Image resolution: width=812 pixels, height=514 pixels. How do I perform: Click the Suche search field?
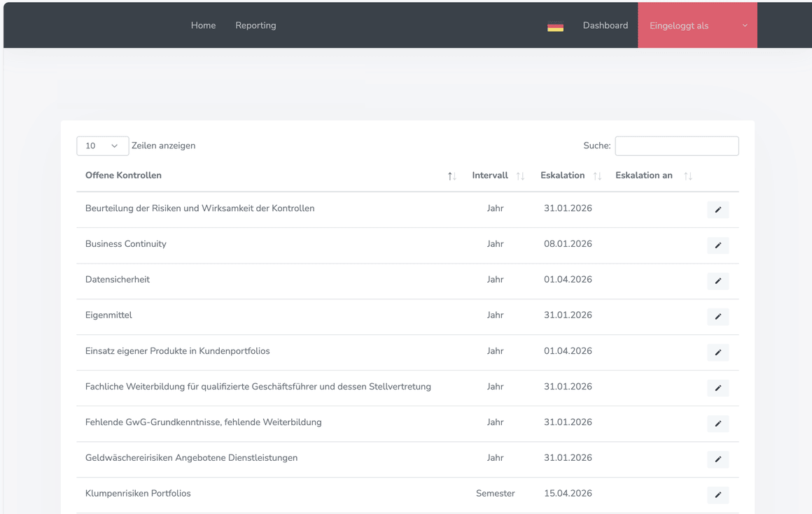677,146
